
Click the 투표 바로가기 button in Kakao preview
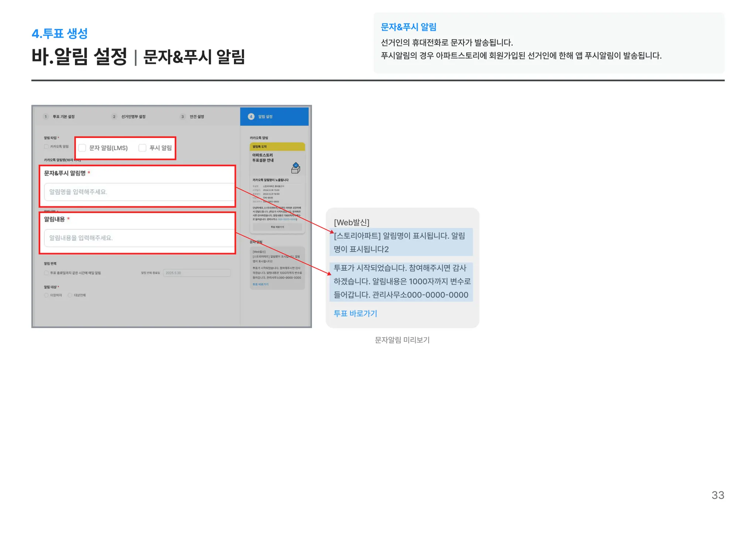tap(277, 227)
